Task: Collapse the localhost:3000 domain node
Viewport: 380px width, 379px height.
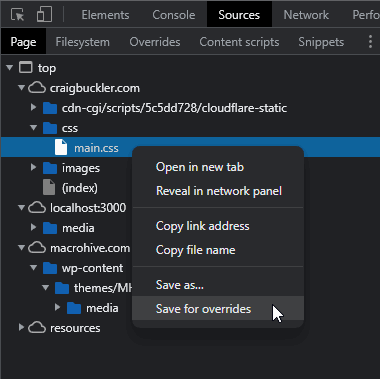Action: 21,208
